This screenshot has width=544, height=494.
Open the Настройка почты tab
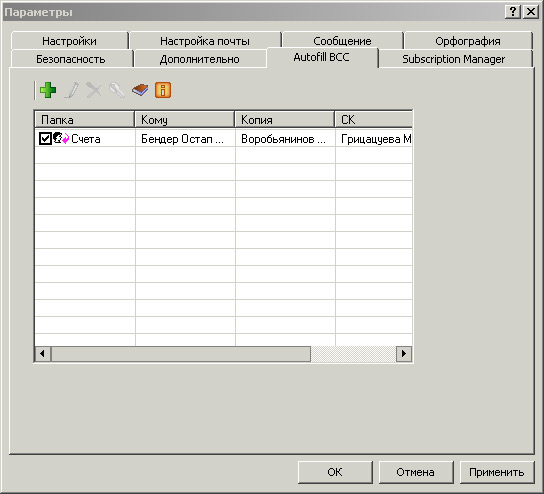(205, 41)
